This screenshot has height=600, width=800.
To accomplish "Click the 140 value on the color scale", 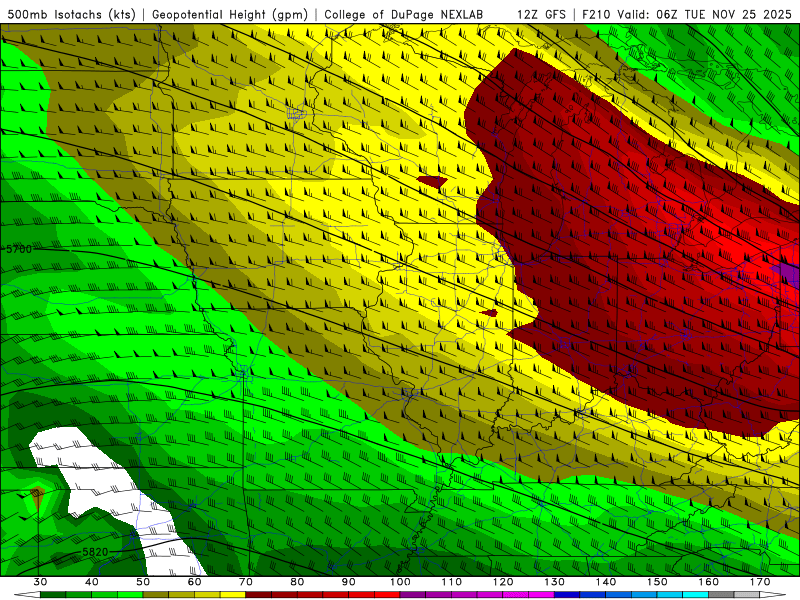I will [606, 582].
